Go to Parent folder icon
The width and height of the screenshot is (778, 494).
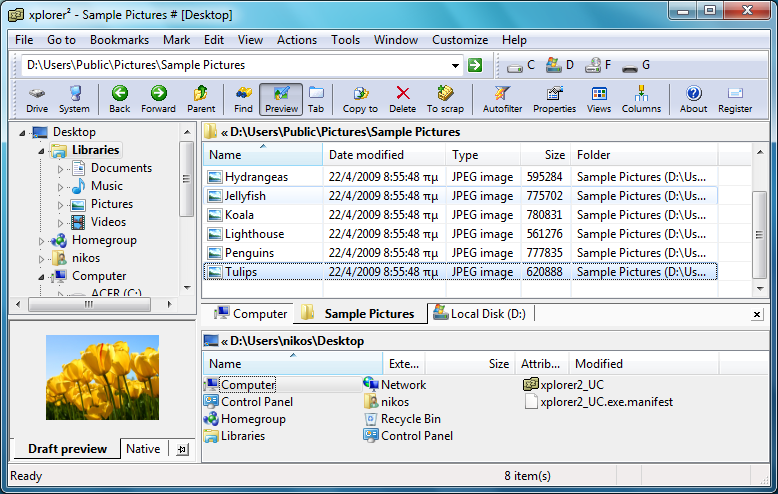click(x=201, y=99)
